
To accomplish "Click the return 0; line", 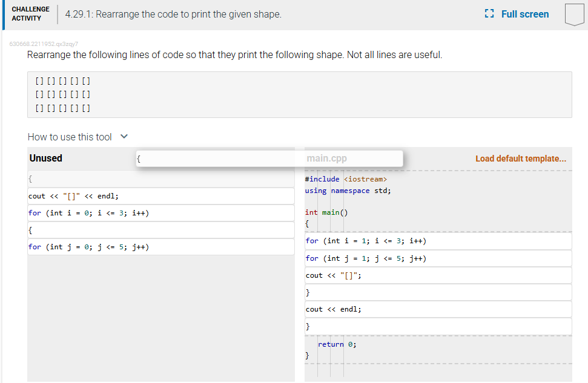I will [x=337, y=344].
